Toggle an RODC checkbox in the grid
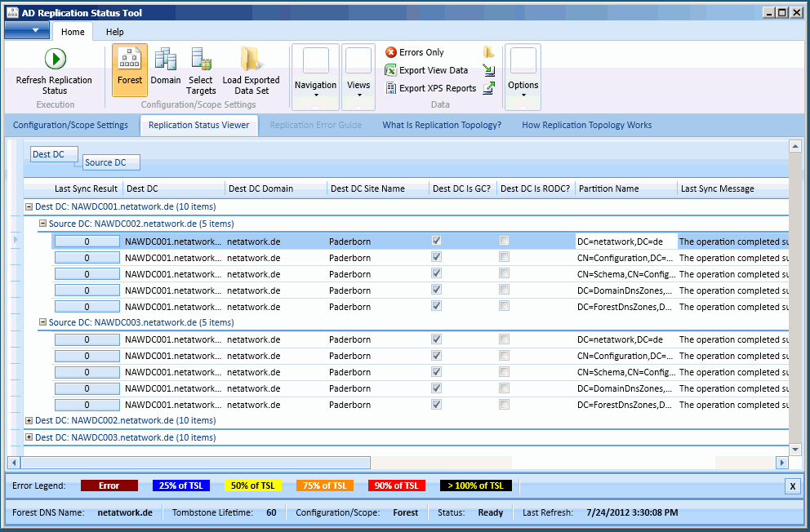Viewport: 810px width, 532px height. point(504,240)
